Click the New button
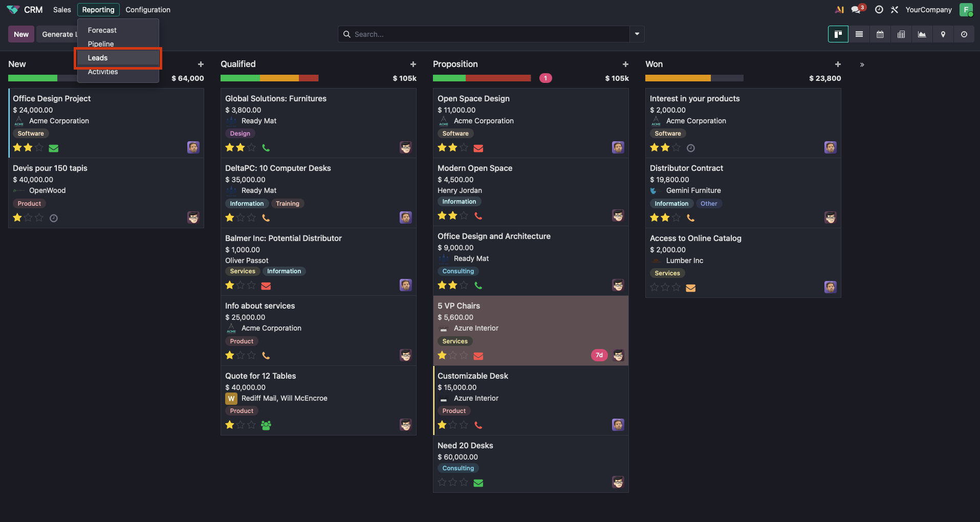The image size is (980, 522). click(21, 34)
